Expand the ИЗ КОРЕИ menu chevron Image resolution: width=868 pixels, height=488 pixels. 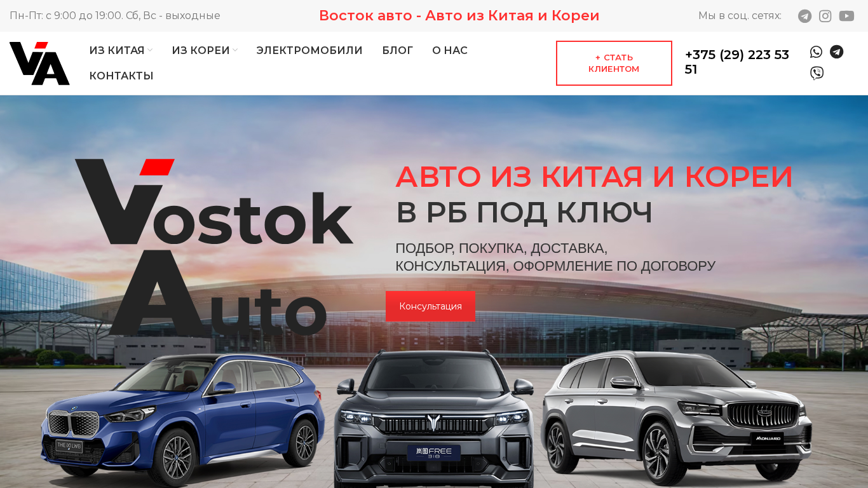tap(235, 50)
